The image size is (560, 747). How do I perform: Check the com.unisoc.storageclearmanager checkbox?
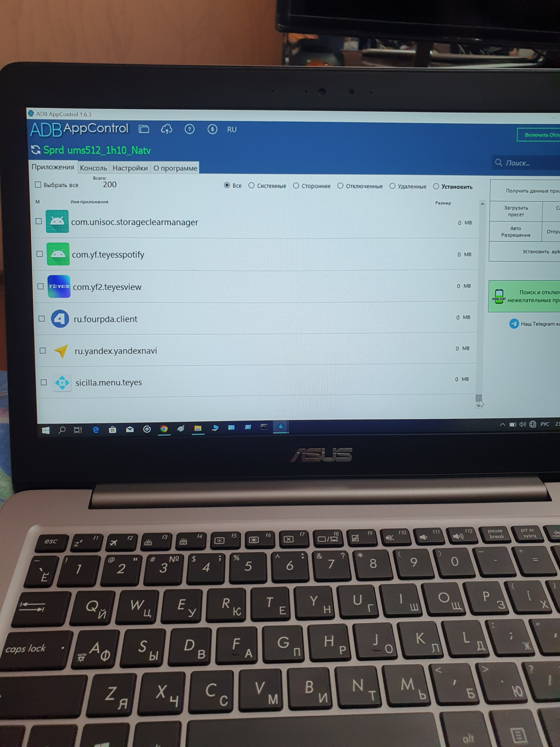38,221
